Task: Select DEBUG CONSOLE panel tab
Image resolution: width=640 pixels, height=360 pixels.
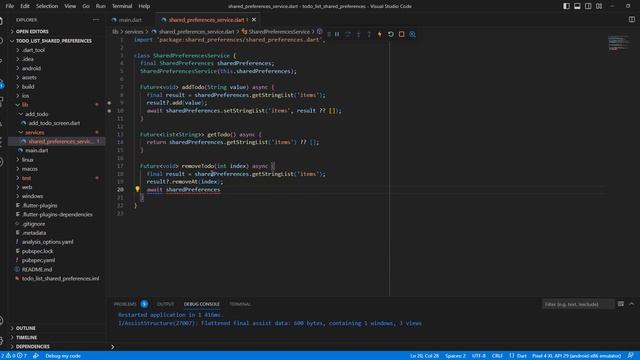Action: pyautogui.click(x=202, y=304)
